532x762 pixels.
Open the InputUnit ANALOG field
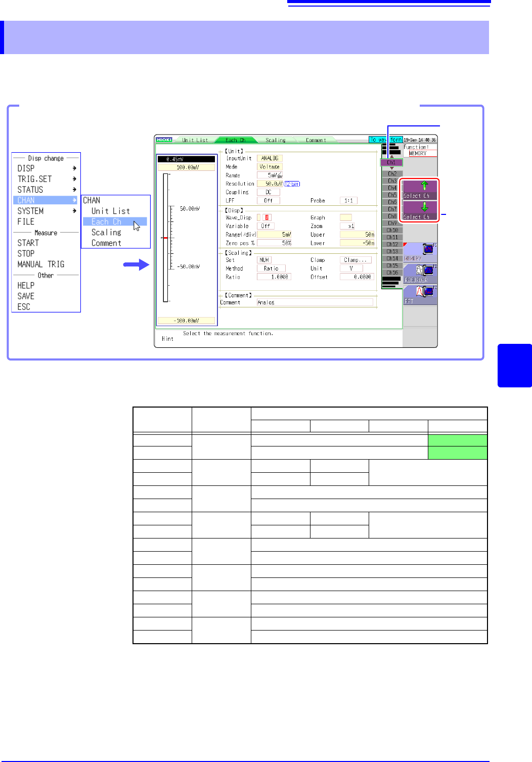[x=270, y=158]
